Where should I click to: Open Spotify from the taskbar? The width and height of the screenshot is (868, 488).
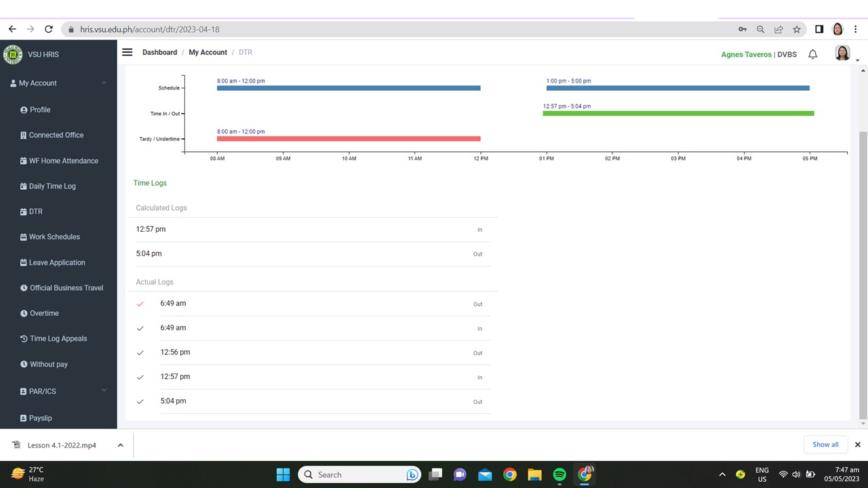pyautogui.click(x=559, y=474)
